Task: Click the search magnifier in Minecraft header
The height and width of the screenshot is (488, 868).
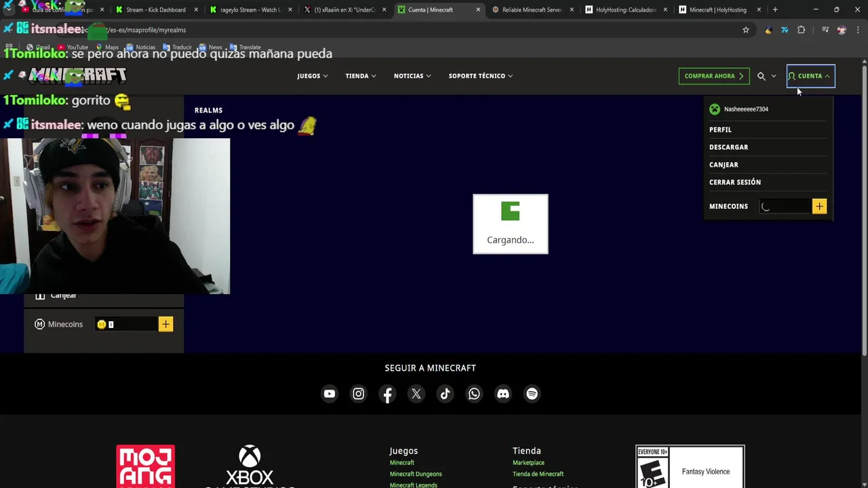Action: [762, 76]
